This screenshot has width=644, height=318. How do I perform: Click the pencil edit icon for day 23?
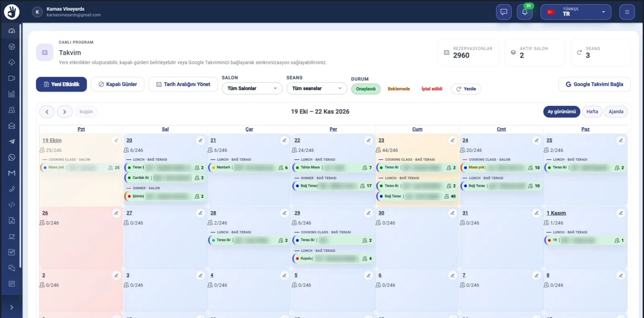click(452, 140)
